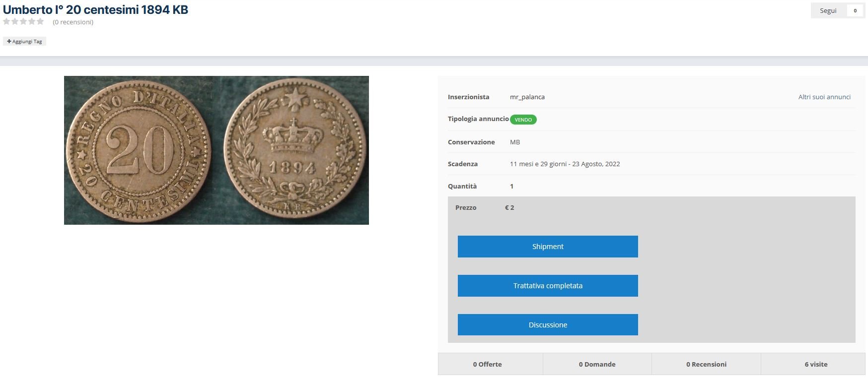The height and width of the screenshot is (381, 868).
Task: Select the 6 visite tab
Action: (x=815, y=364)
